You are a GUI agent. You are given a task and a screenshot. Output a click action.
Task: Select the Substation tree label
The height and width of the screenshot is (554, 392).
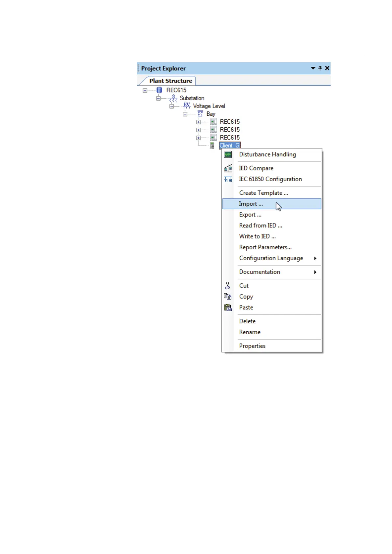pos(192,98)
